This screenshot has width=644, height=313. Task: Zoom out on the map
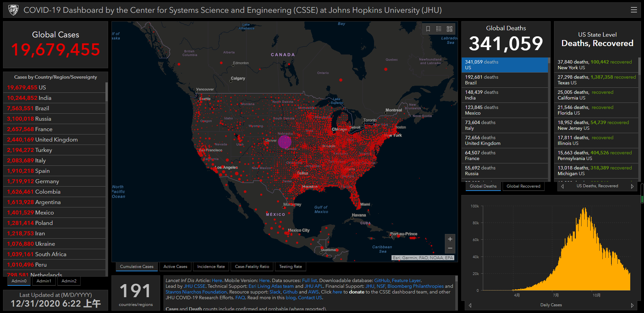coord(450,248)
